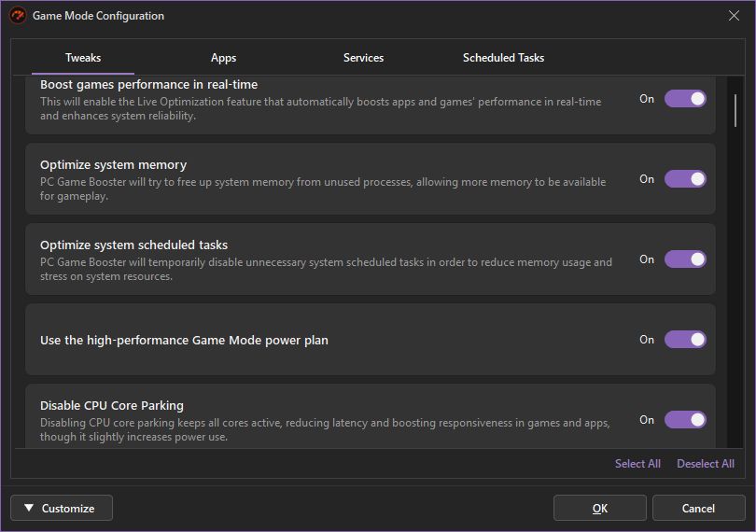Click the free up system memory description
This screenshot has height=532, width=756.
pyautogui.click(x=323, y=189)
